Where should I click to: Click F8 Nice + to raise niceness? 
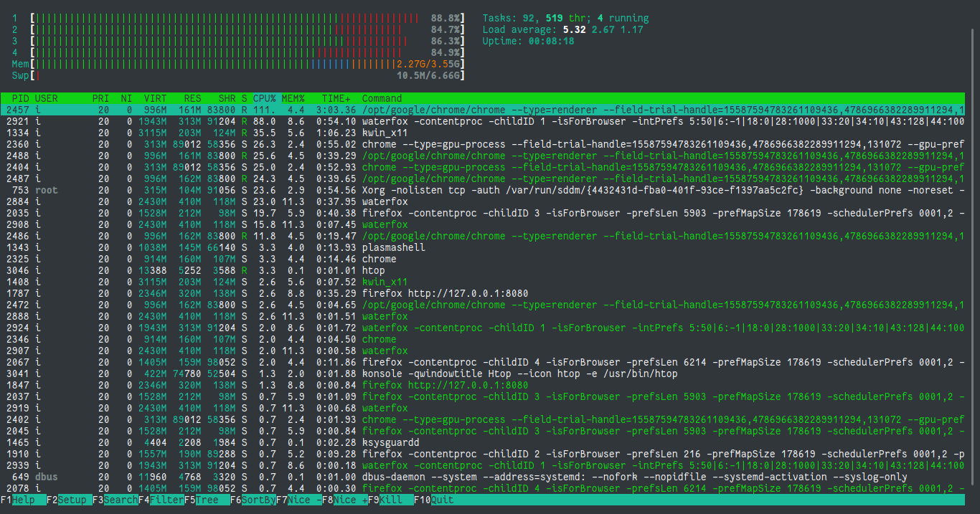click(x=344, y=500)
